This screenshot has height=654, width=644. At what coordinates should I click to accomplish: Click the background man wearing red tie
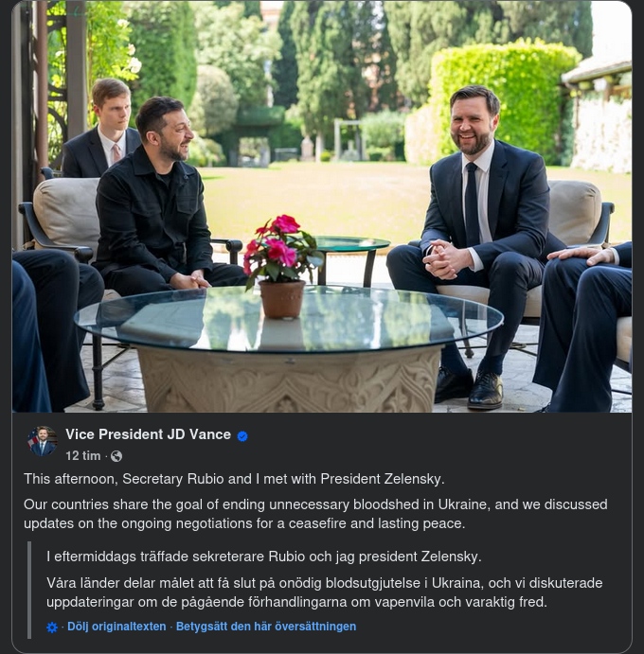pos(109,133)
